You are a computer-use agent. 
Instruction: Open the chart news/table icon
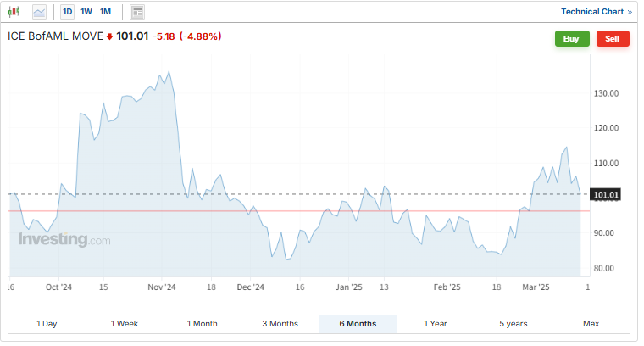(x=137, y=12)
